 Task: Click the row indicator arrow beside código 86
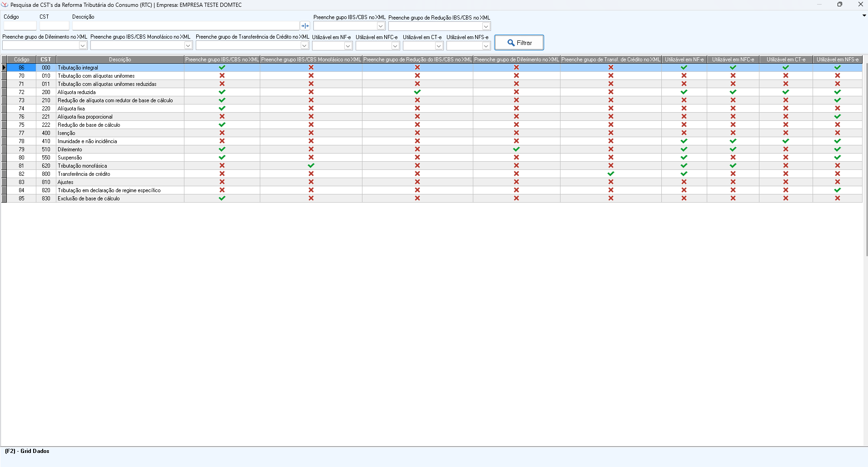(4, 68)
